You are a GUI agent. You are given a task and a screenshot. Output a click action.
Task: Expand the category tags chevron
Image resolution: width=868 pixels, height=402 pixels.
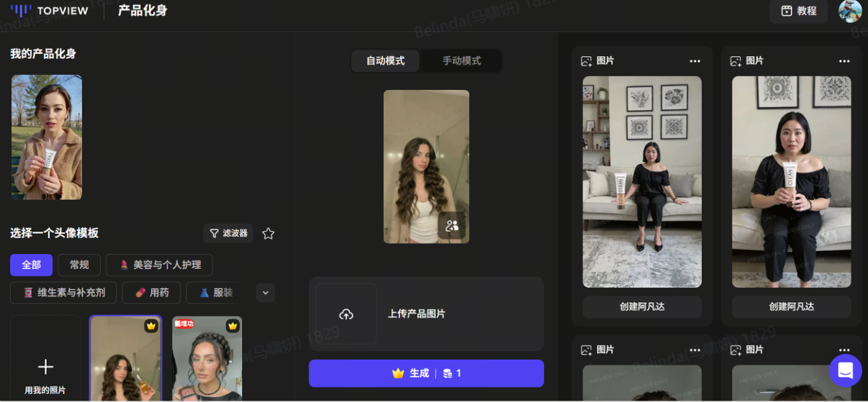point(266,293)
